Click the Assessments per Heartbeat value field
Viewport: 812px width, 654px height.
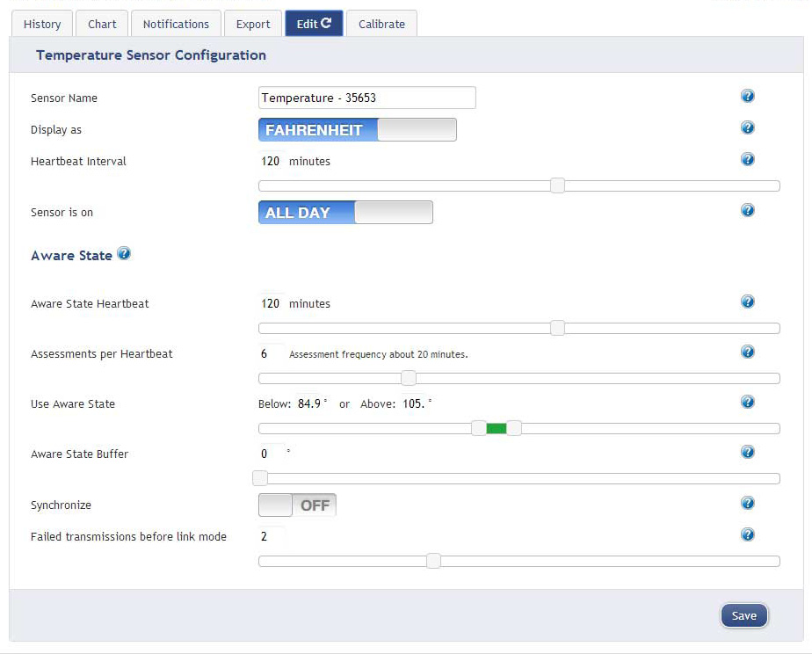(271, 353)
